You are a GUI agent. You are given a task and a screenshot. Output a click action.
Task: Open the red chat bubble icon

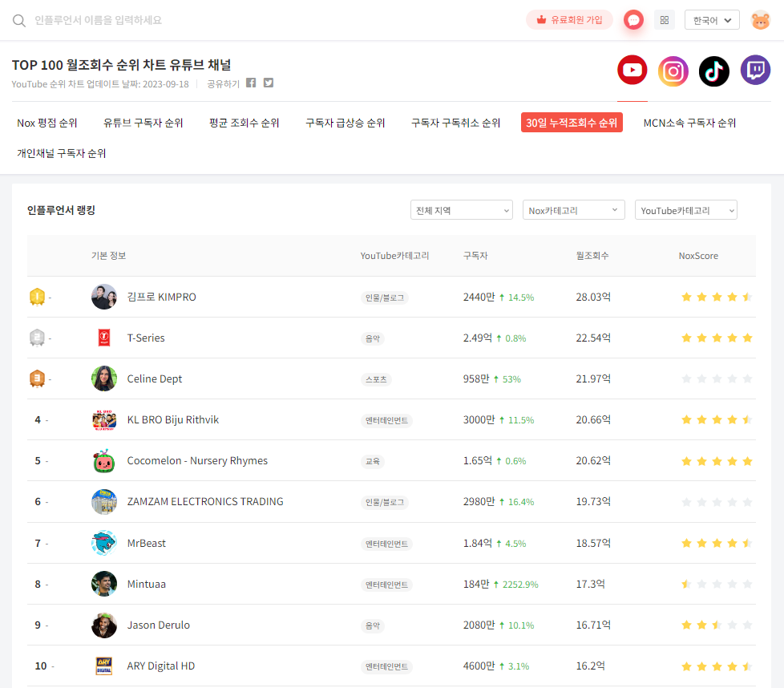coord(633,20)
